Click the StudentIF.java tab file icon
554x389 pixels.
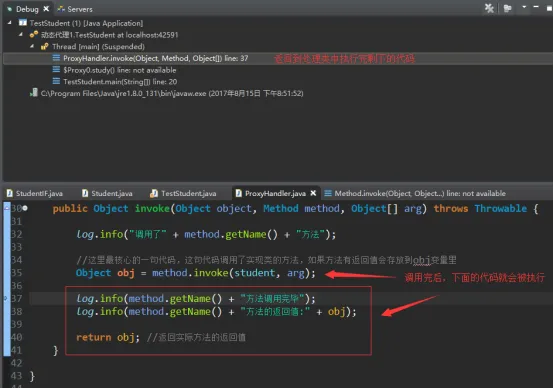click(x=10, y=193)
